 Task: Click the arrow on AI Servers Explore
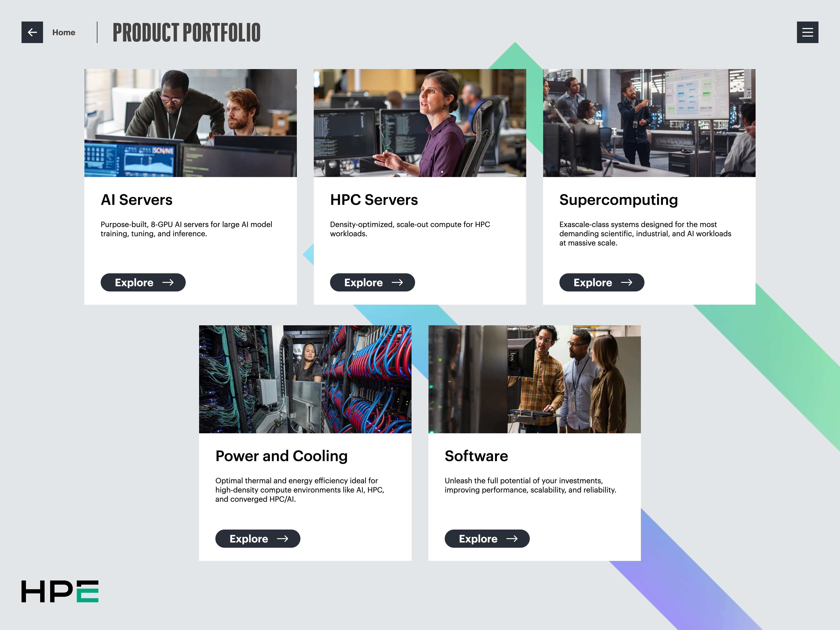pos(168,282)
